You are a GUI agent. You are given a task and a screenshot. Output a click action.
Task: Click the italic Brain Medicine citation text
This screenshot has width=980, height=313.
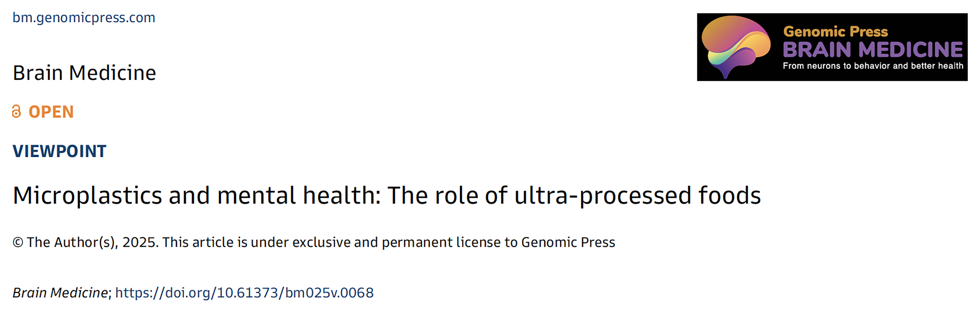pos(60,293)
